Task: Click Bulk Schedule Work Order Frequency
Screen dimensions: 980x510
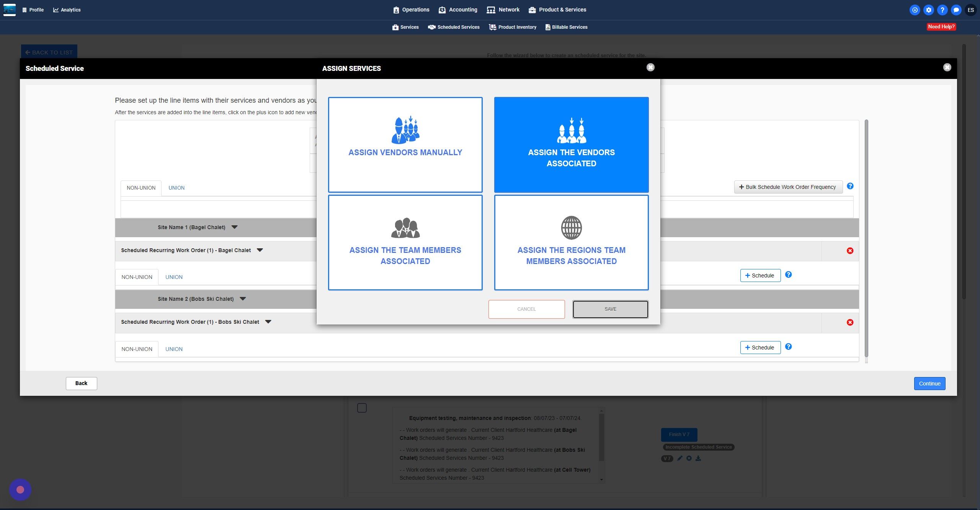Action: pos(788,187)
